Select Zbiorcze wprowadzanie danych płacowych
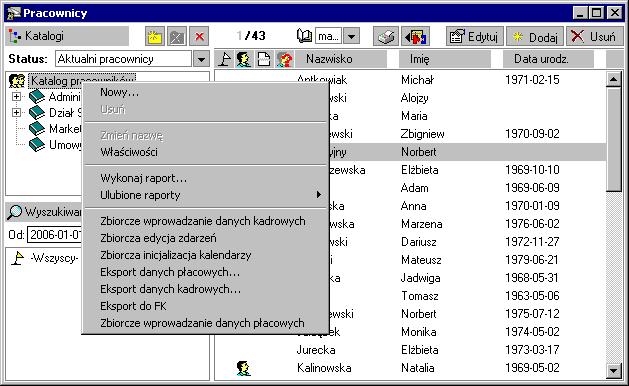 coord(205,323)
